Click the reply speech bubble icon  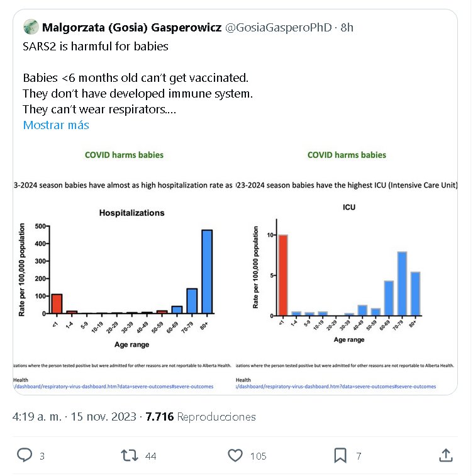[x=25, y=455]
